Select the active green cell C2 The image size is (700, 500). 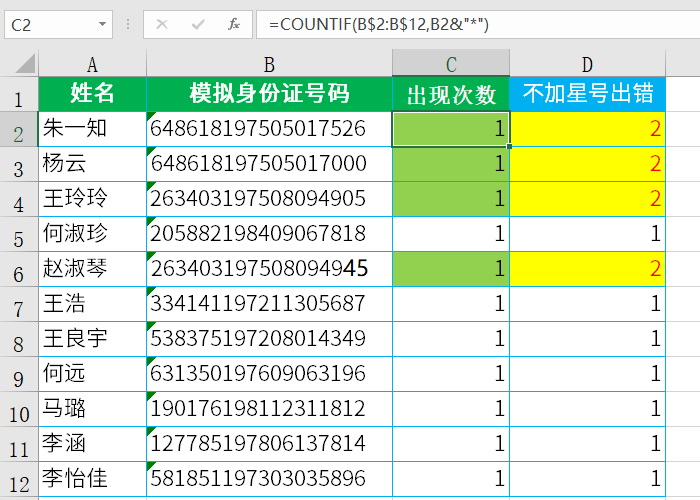pyautogui.click(x=451, y=129)
